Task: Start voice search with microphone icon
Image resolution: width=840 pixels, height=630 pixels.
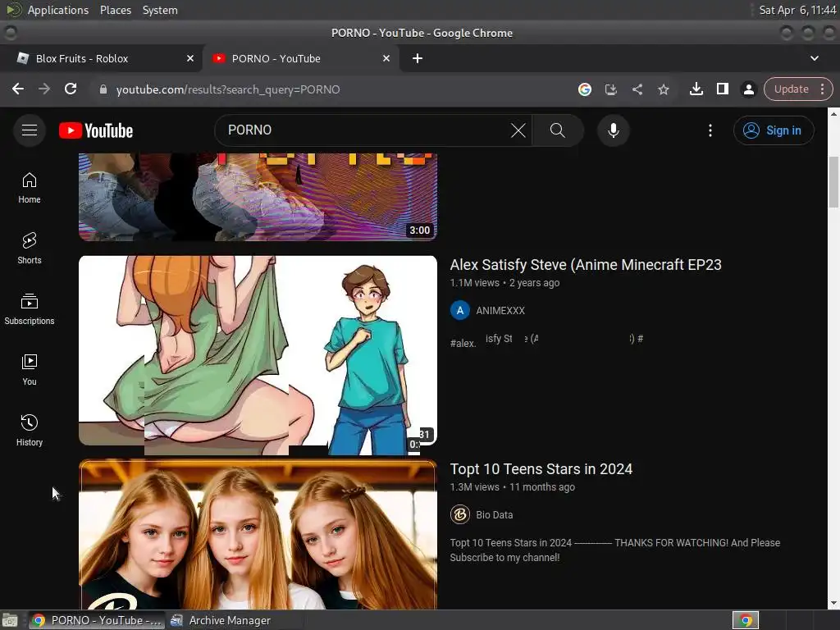Action: (x=614, y=130)
